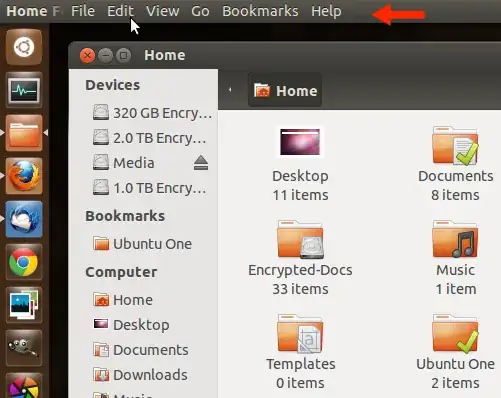Open Shotwell photo manager in launcher
Screen dimensions: 501x398
point(24,305)
